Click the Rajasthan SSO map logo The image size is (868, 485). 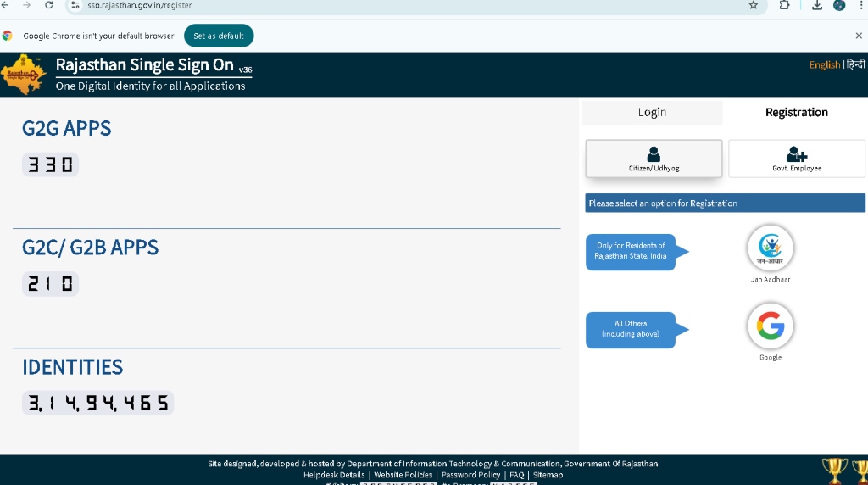23,75
